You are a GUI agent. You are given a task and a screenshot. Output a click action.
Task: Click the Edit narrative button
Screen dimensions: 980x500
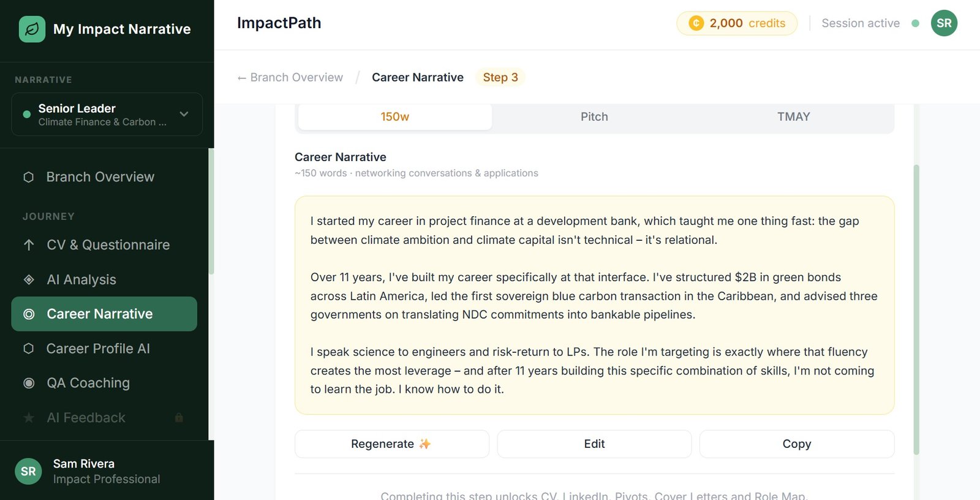[594, 444]
